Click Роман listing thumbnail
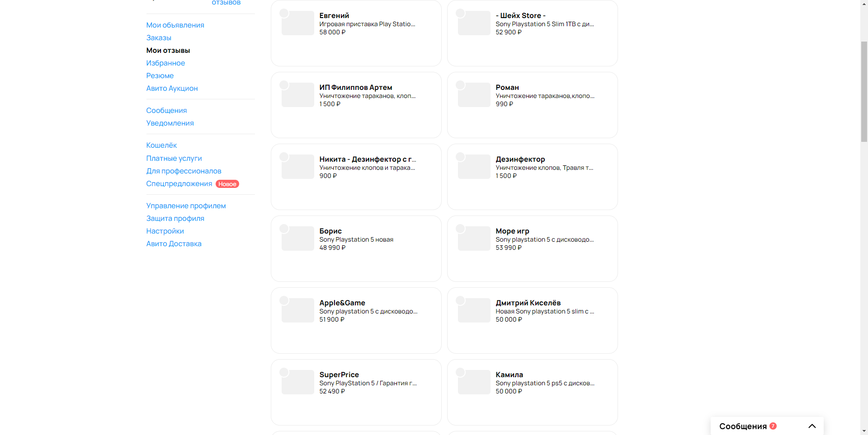The image size is (868, 435). (474, 95)
